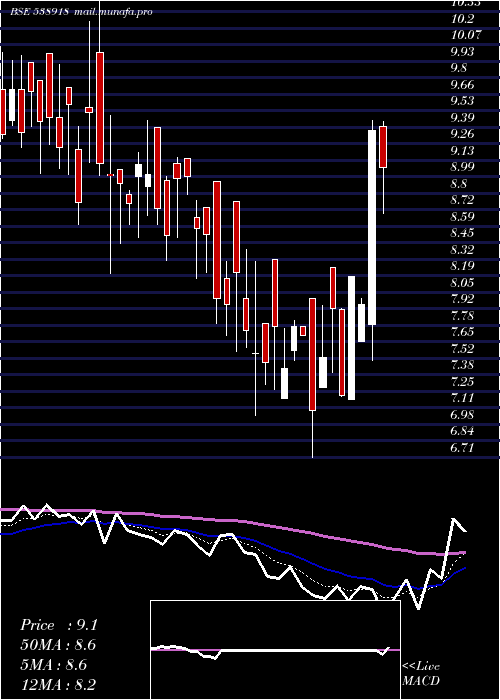Click the 7.52 price axis label
Viewport: 500px width, 700px height.
click(462, 349)
